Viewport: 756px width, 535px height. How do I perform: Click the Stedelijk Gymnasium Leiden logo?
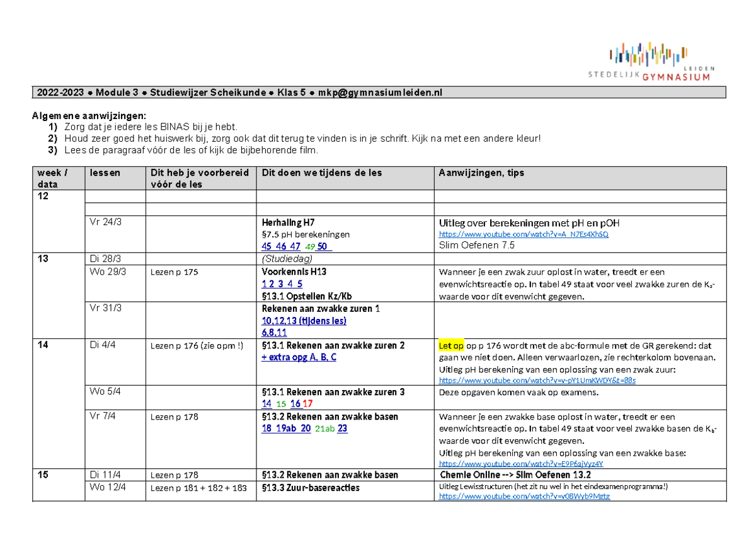[652, 62]
